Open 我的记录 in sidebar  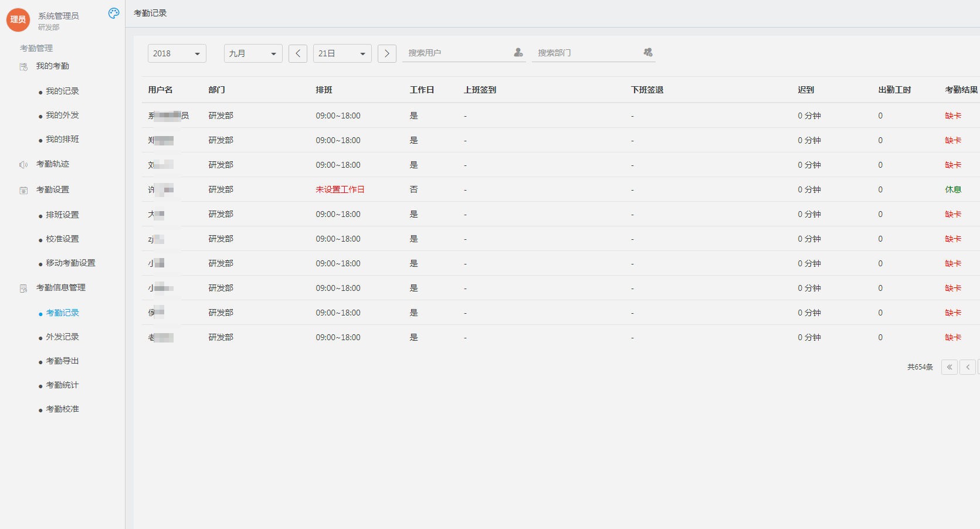point(62,91)
